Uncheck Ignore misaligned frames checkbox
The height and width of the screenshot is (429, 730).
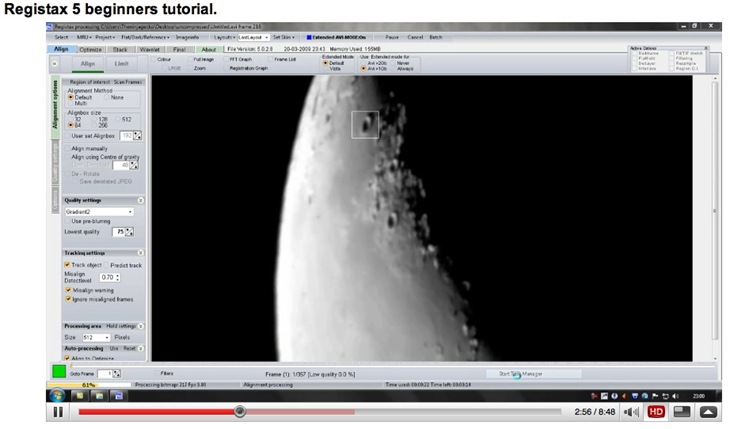(x=68, y=299)
